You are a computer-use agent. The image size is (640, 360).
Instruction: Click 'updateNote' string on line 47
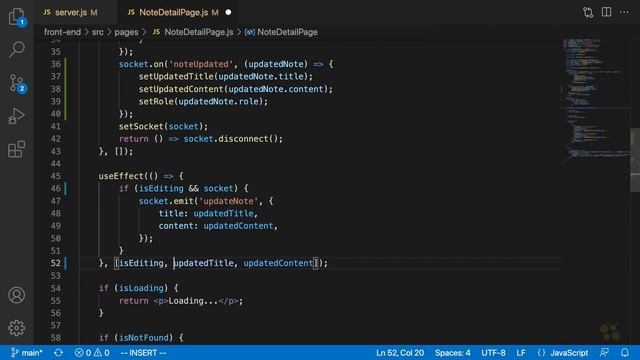[x=228, y=201]
